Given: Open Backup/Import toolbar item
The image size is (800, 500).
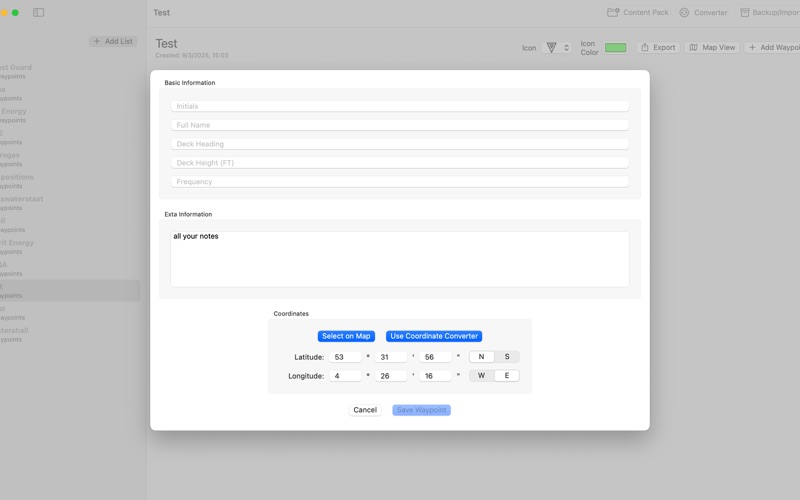Looking at the screenshot, I should [769, 12].
